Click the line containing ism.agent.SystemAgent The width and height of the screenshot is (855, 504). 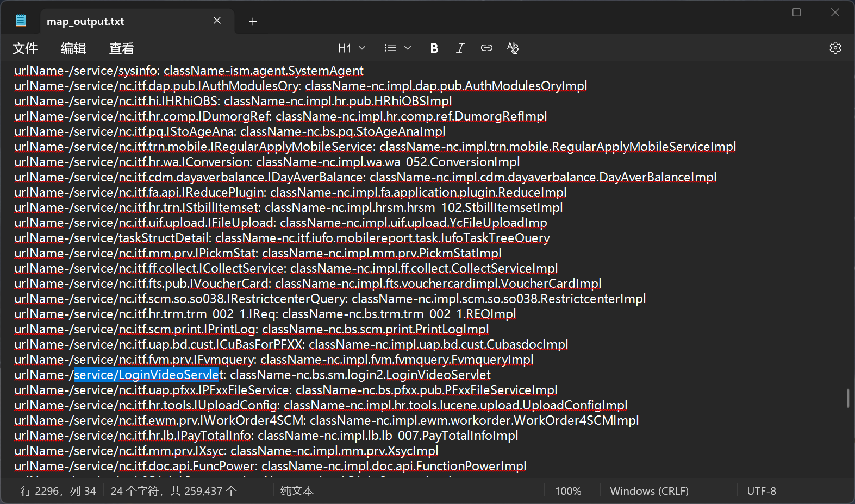[189, 71]
